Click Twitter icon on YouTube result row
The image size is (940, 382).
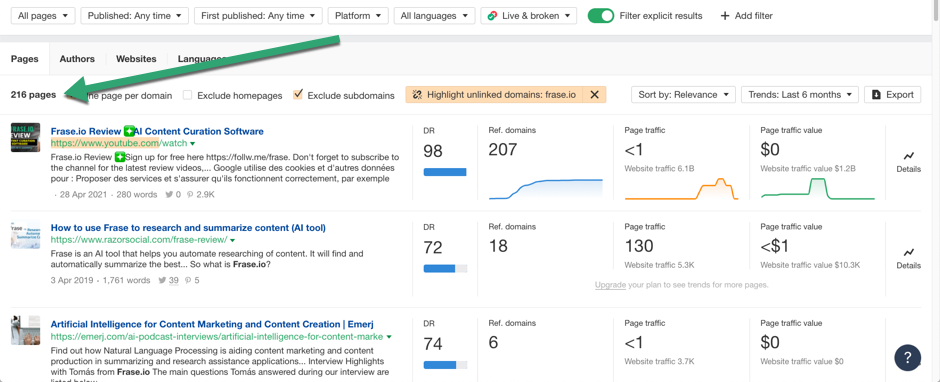point(169,195)
